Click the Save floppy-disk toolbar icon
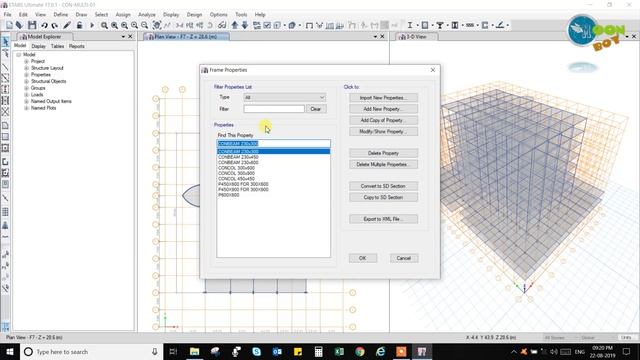 click(x=32, y=25)
